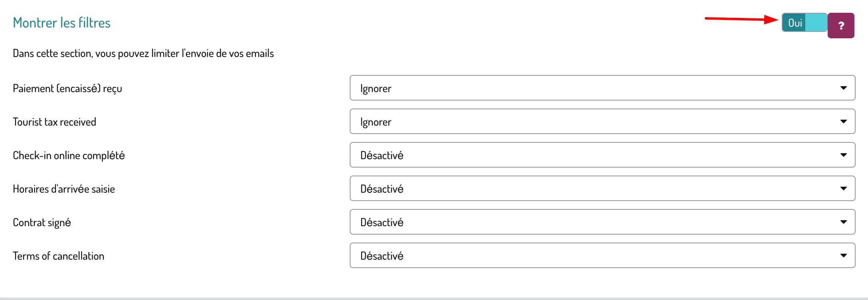868x300 pixels.
Task: Click the arrow icon in the Tourist tax field
Action: coord(843,121)
